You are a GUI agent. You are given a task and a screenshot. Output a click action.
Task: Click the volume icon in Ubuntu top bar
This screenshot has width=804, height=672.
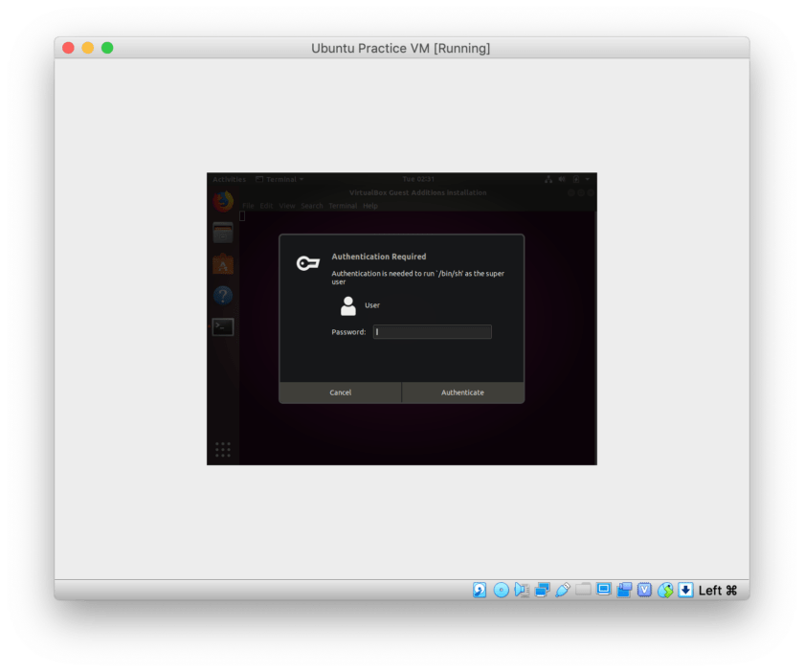tap(562, 179)
